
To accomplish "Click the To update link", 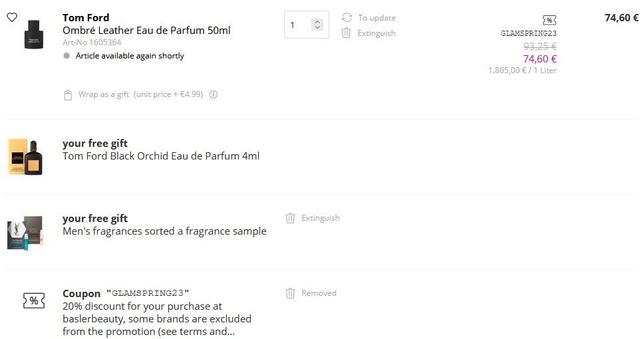I will click(377, 18).
